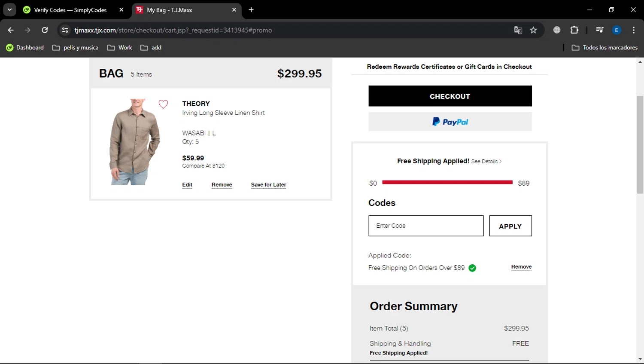Click the browser back arrow

(11, 30)
